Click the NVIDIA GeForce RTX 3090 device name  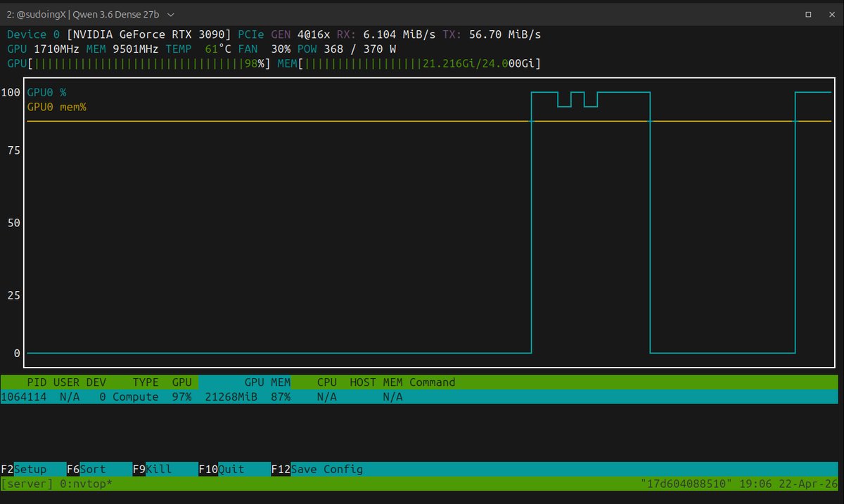tap(148, 34)
